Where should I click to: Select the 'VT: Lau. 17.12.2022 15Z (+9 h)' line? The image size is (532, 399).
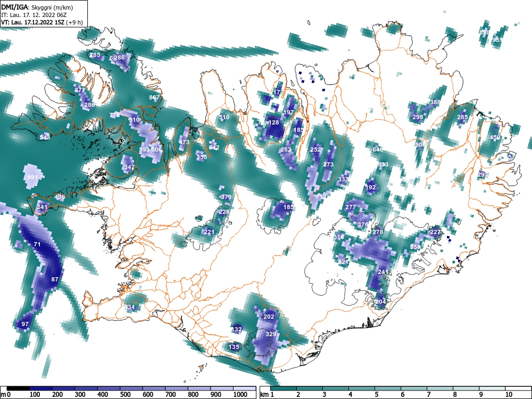pos(41,22)
